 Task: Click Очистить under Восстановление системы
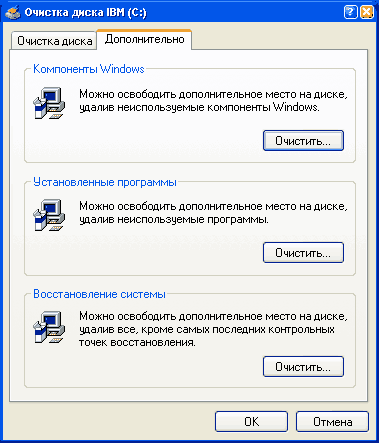point(303,367)
